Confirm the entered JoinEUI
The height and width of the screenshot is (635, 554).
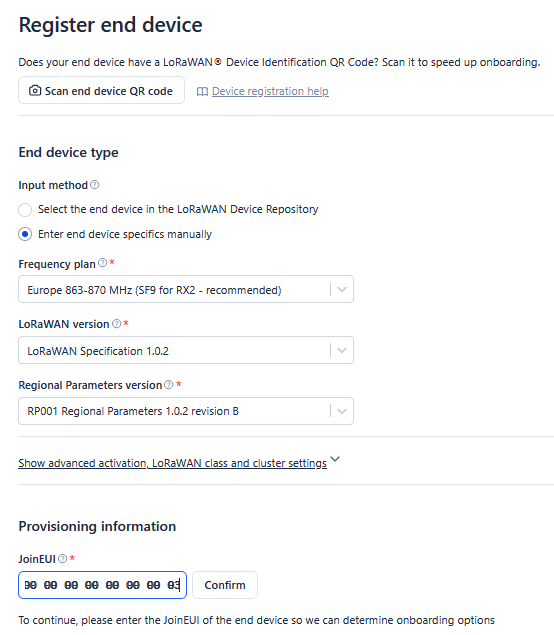225,585
